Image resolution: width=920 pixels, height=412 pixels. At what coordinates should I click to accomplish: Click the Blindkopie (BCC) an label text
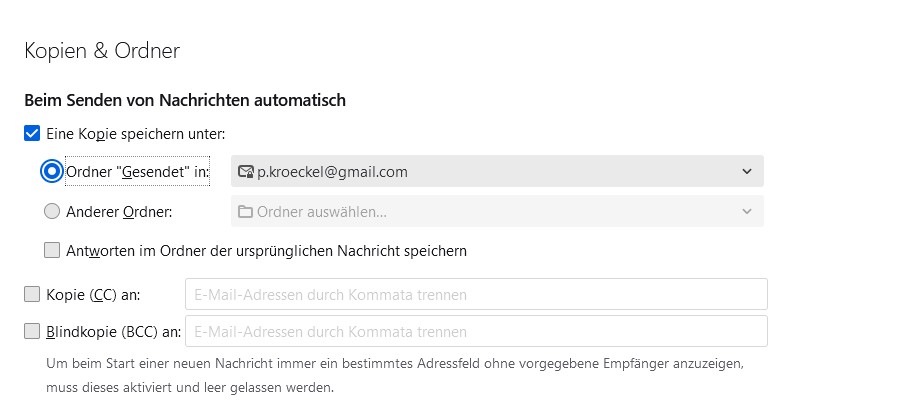[x=113, y=331]
